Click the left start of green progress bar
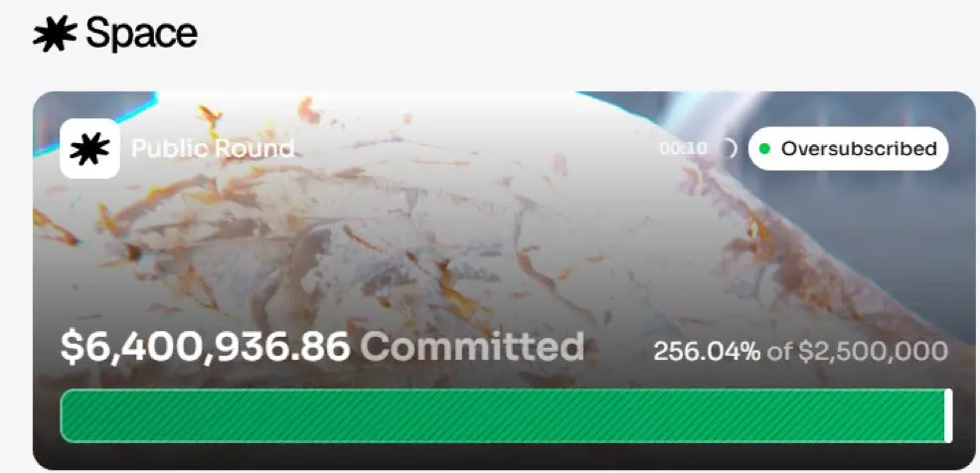This screenshot has width=980, height=473. tap(68, 415)
